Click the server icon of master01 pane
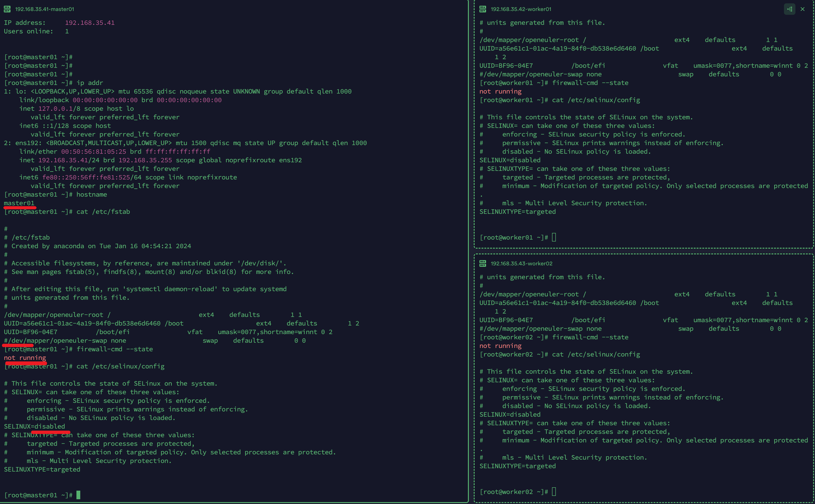This screenshot has height=504, width=815. pyautogui.click(x=7, y=9)
